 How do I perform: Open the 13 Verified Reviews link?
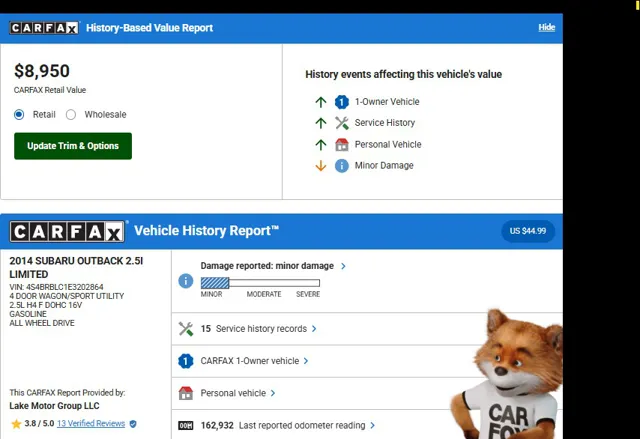91,423
